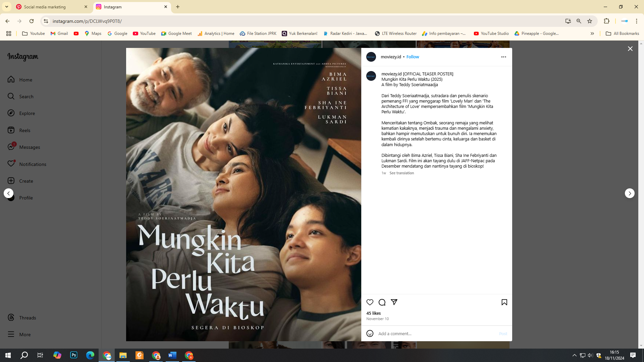Viewport: 644px width, 362px height.
Task: Open the comment icon on the post
Action: point(382,302)
